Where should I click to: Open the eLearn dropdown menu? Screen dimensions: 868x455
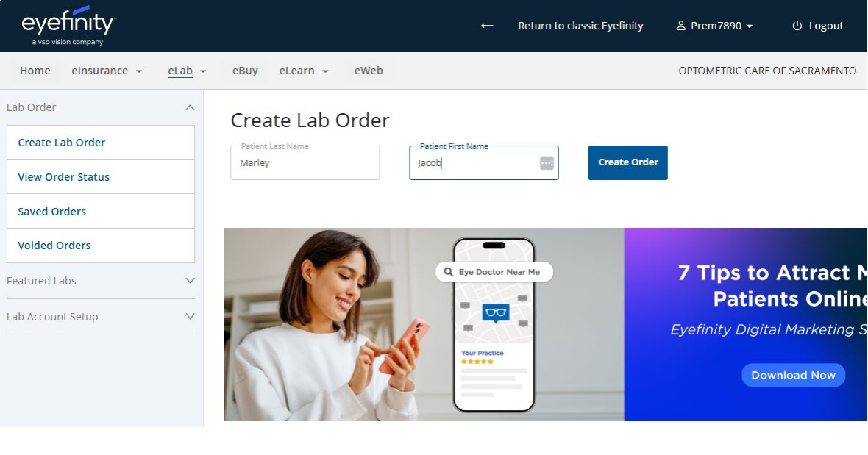(x=303, y=71)
